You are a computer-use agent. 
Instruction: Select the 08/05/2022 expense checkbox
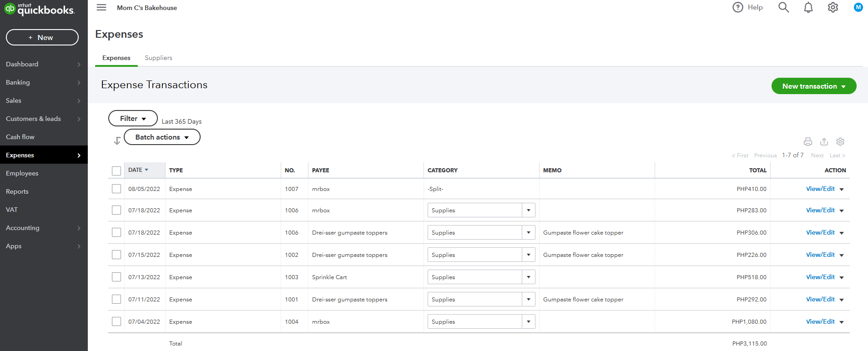(x=116, y=189)
